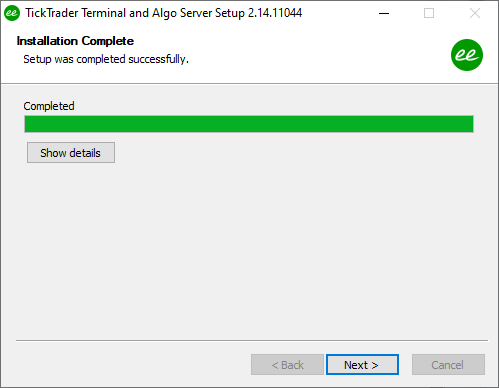Click the disabled maximize window button
Screen dimensions: 499x388
[429, 13]
